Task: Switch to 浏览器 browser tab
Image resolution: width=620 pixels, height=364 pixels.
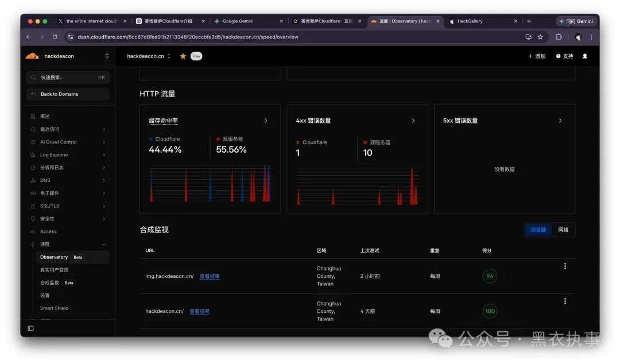Action: [x=538, y=230]
